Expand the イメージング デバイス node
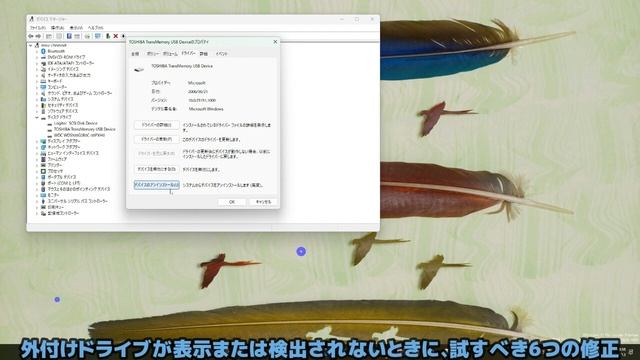Image resolution: width=640 pixels, height=360 pixels. [37, 69]
